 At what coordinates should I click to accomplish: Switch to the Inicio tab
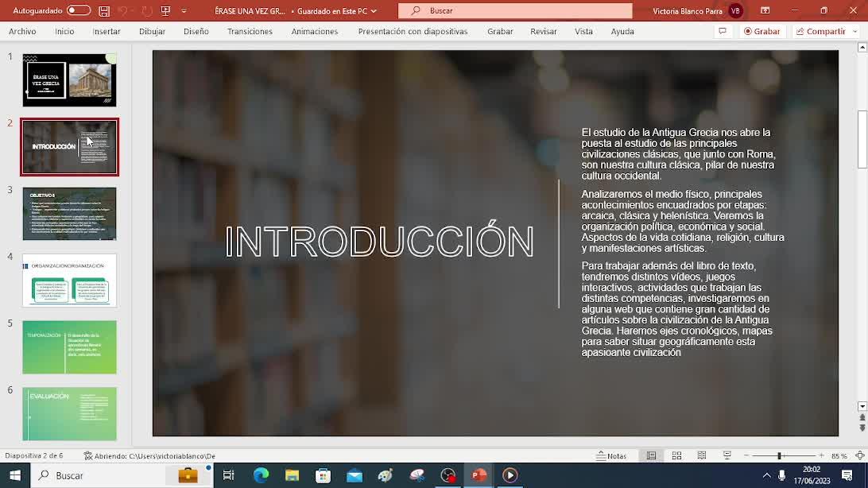pos(64,32)
